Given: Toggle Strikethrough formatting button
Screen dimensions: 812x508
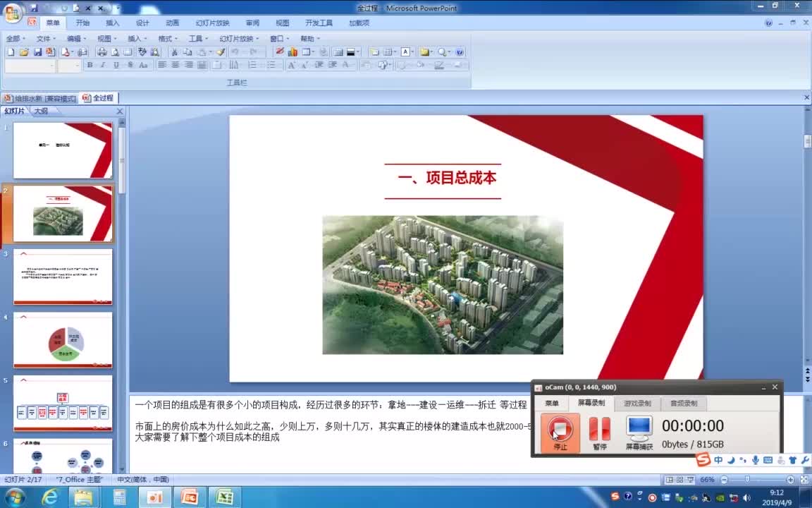Looking at the screenshot, I should pos(130,66).
